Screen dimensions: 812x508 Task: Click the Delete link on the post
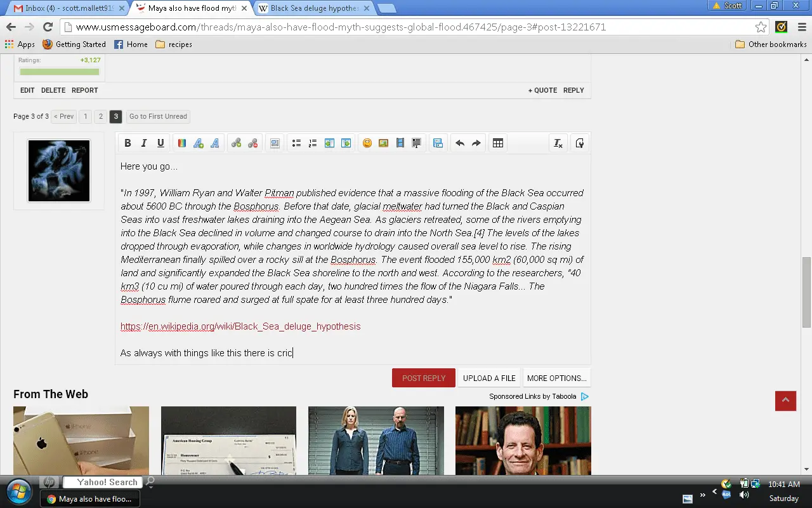[53, 90]
